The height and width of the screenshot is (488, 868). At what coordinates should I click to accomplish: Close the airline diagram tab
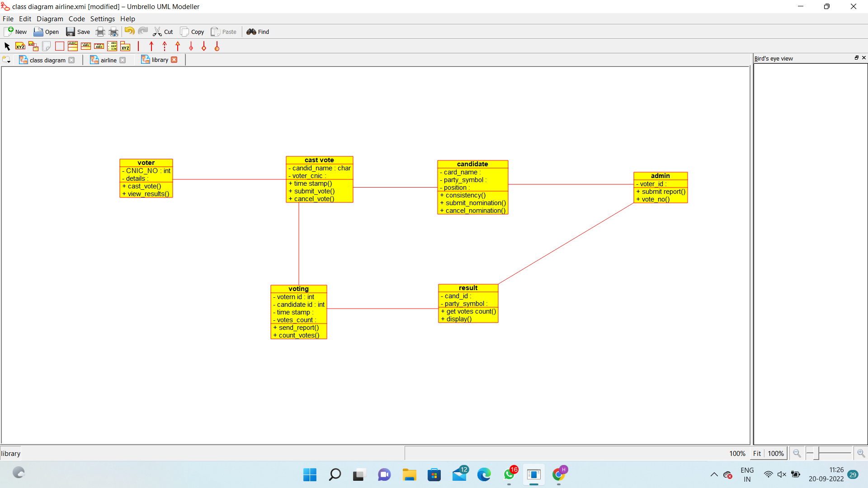(123, 60)
